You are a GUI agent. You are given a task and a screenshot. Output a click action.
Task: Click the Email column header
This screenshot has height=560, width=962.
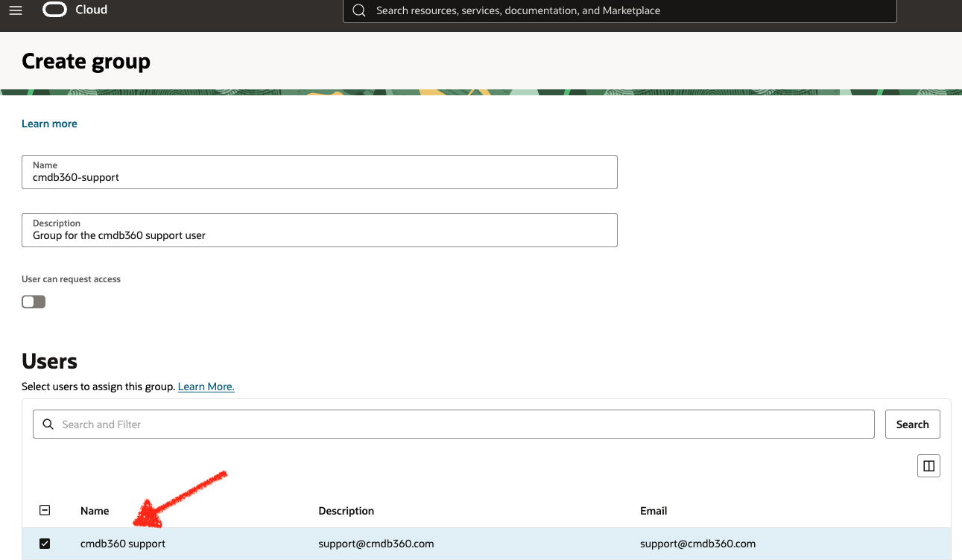tap(654, 511)
